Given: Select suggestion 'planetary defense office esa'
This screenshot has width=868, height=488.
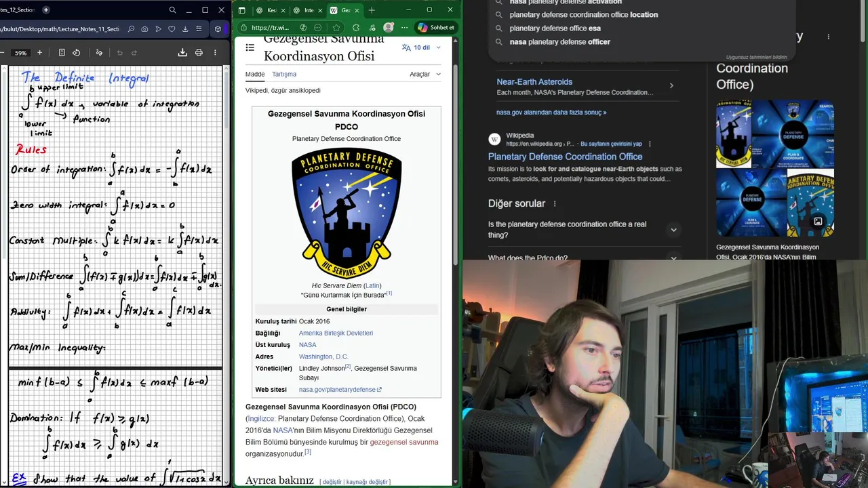Looking at the screenshot, I should pos(555,28).
